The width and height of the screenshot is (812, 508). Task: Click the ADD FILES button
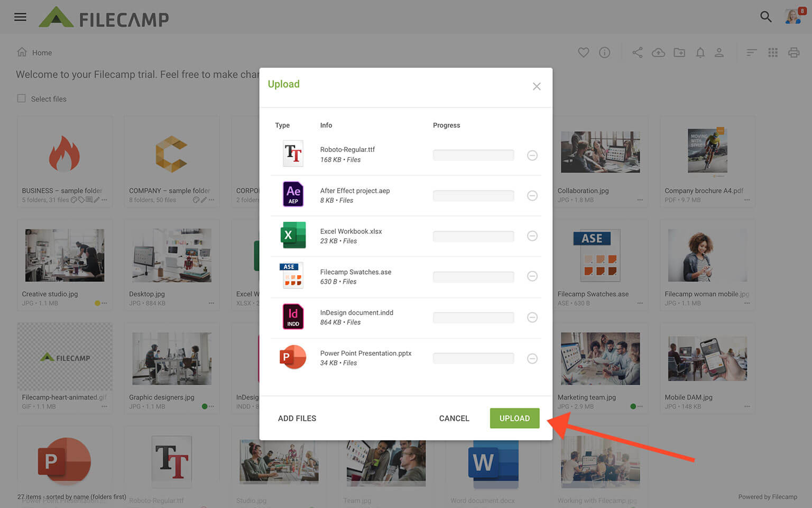coord(297,418)
